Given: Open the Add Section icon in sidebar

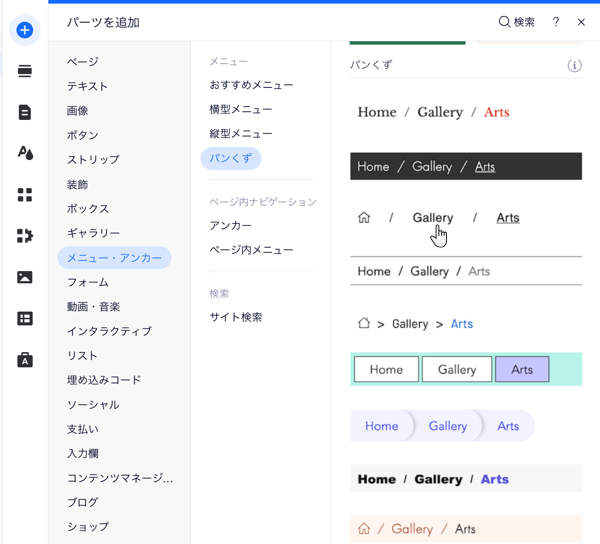Looking at the screenshot, I should [x=25, y=71].
